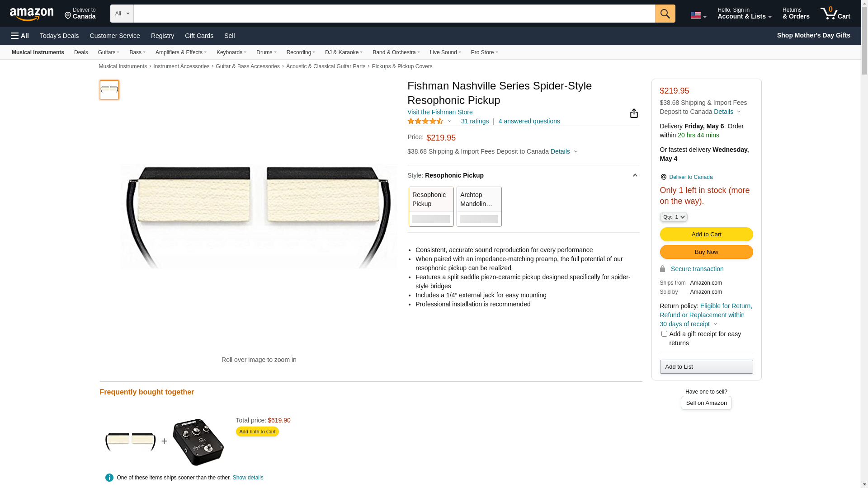Check the gift receipt checkbox
868x488 pixels.
[664, 334]
